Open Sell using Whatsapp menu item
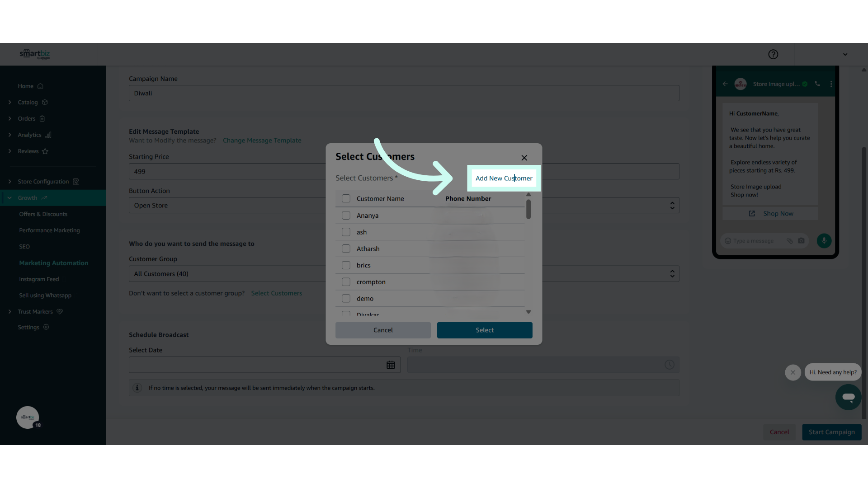This screenshot has height=488, width=868. [45, 296]
